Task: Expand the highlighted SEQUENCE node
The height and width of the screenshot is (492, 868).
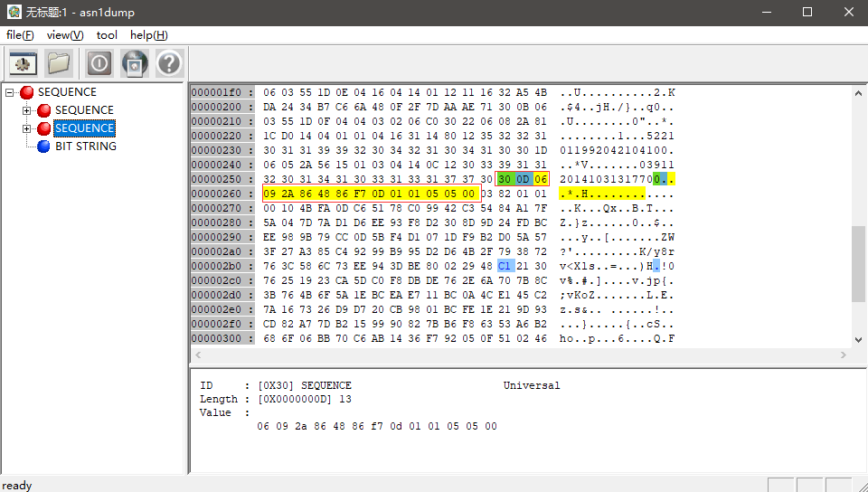Action: tap(26, 128)
